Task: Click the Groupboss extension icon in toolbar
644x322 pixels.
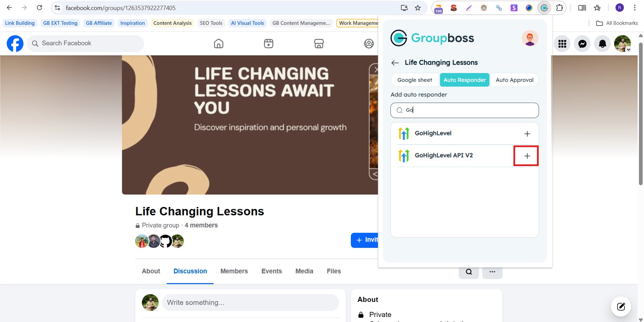Action: 544,8
